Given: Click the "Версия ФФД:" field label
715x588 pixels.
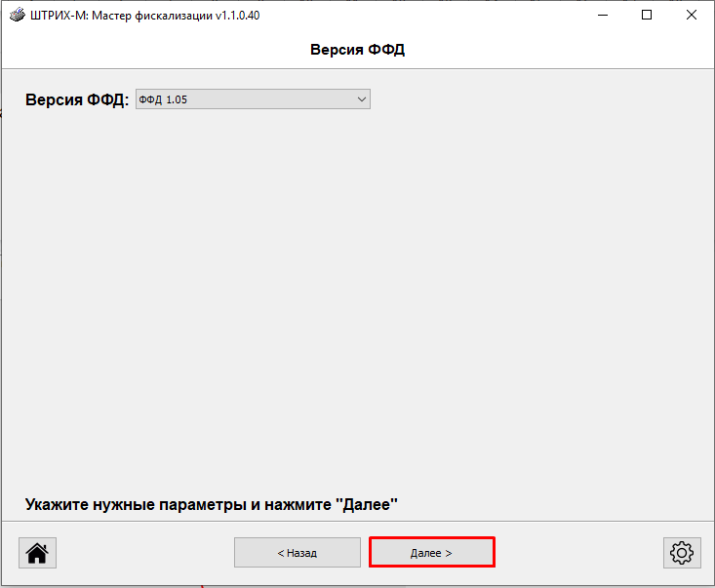Looking at the screenshot, I should [77, 100].
